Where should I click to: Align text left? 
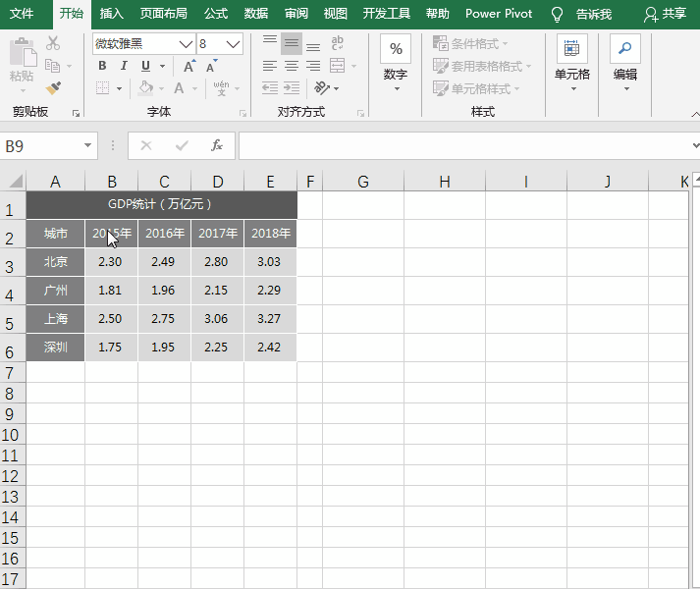coord(270,66)
